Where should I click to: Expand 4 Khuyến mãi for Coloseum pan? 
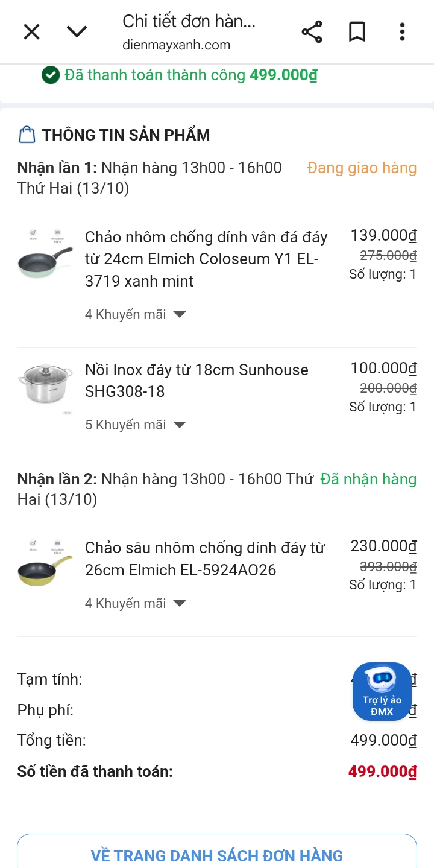(136, 314)
